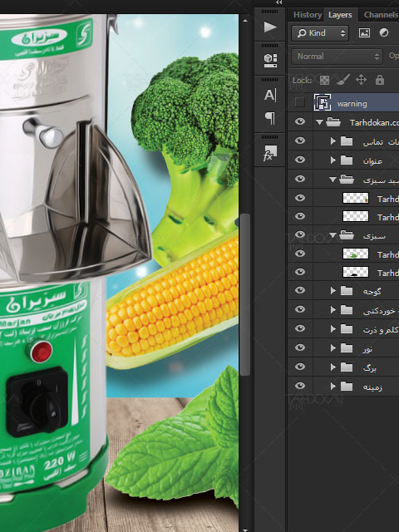Screen dimensions: 399x532
Task: Select layer thumbnail showing green leaf
Action: tap(356, 254)
